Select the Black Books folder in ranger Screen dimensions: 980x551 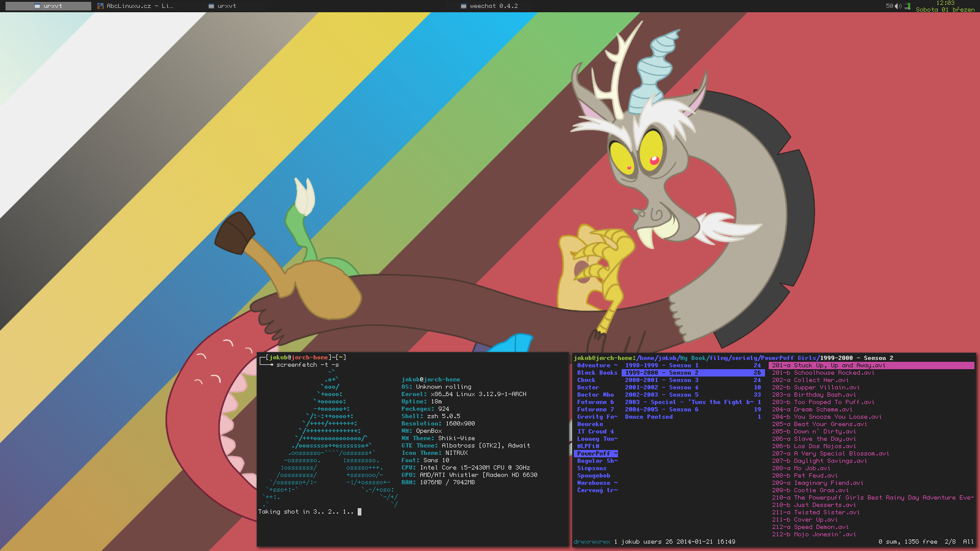597,373
